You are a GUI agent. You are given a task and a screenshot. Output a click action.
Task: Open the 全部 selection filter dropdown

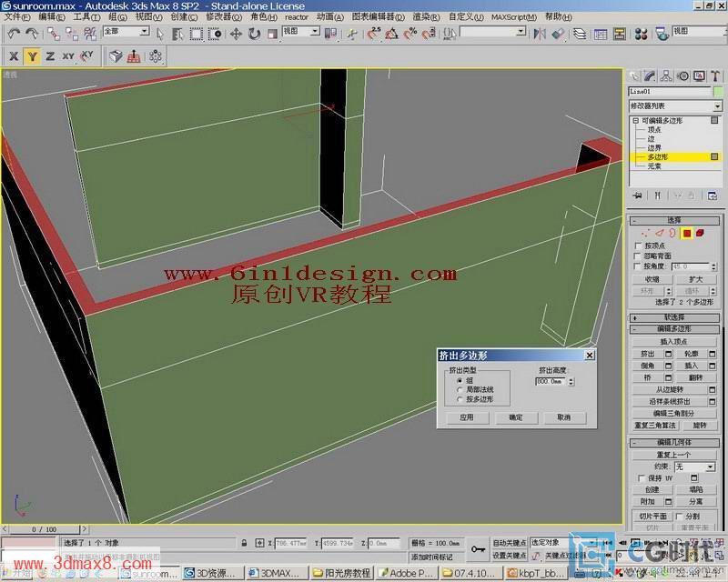coord(126,32)
